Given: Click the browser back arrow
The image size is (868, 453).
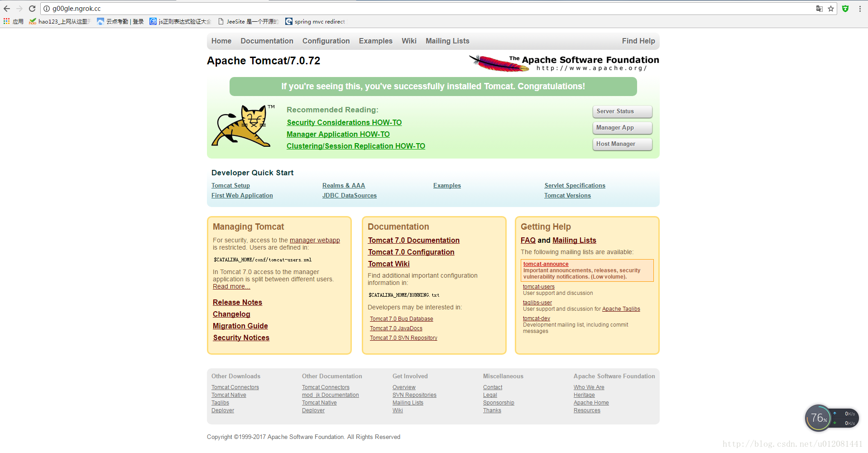Looking at the screenshot, I should 7,9.
